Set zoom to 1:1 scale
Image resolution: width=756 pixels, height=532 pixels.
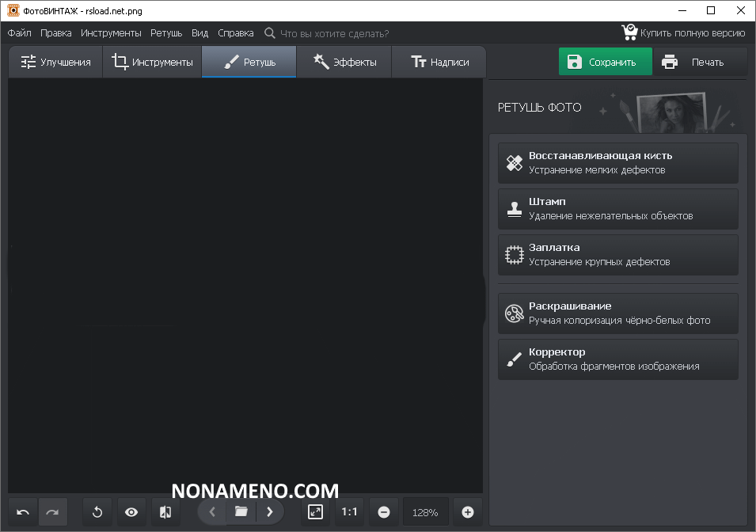(x=349, y=512)
